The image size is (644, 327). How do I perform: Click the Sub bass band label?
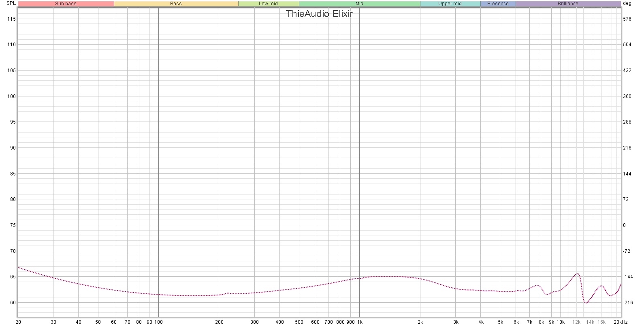66,4
